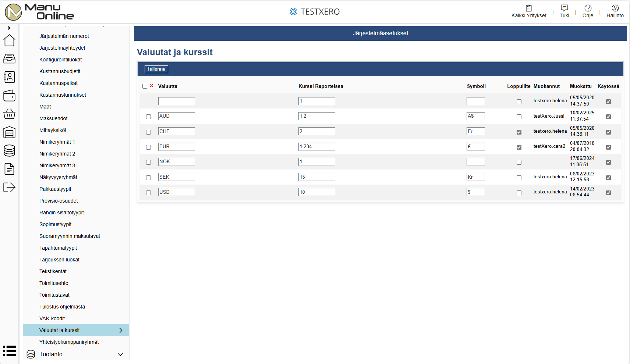Toggle Käytössä checkbox for NOK row
Image resolution: width=630 pixels, height=364 pixels.
point(608,162)
